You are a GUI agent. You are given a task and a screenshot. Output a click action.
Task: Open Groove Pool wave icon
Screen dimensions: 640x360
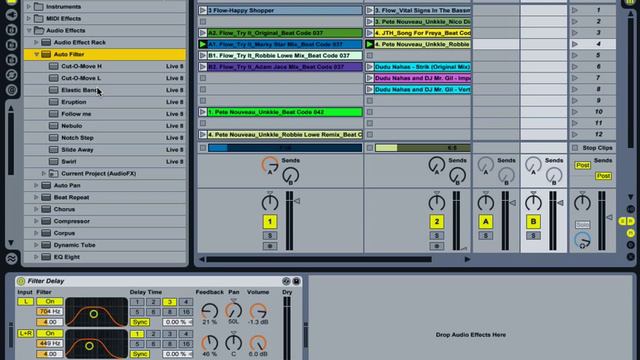click(11, 259)
